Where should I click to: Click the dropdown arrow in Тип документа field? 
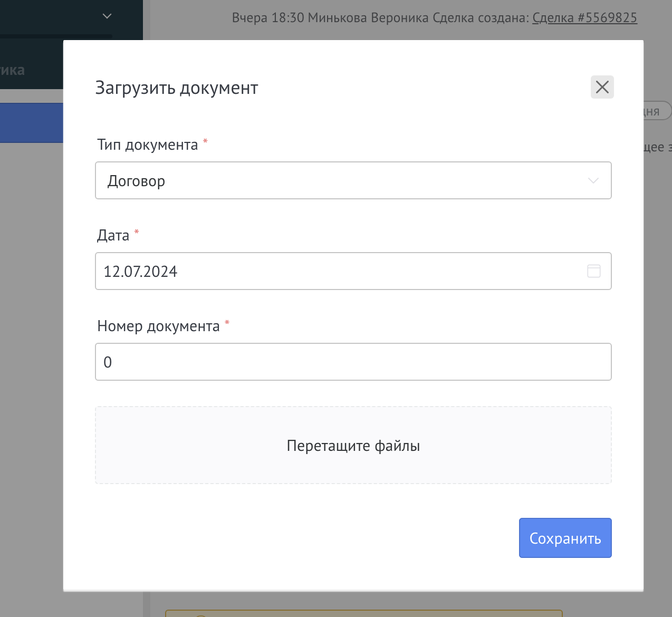click(593, 180)
